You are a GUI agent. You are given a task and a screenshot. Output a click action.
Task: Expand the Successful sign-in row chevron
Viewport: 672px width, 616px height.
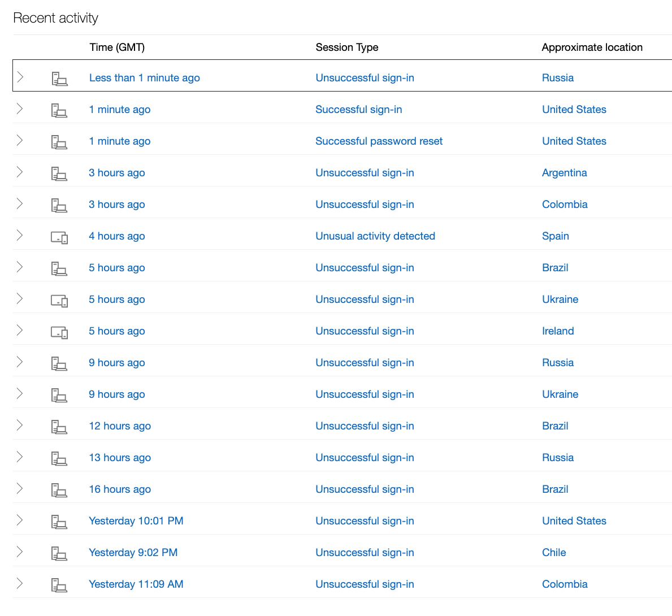coord(20,109)
